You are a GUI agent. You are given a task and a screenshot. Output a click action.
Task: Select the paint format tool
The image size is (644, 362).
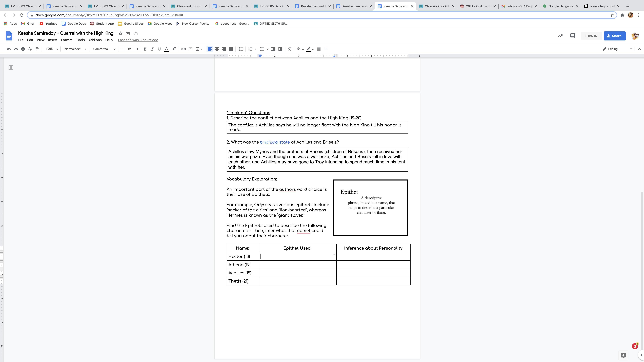coord(37,49)
